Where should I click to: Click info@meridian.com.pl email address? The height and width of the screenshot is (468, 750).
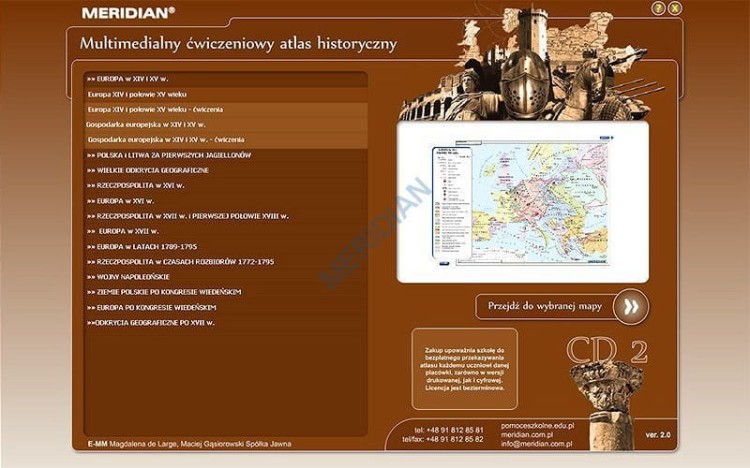click(536, 444)
